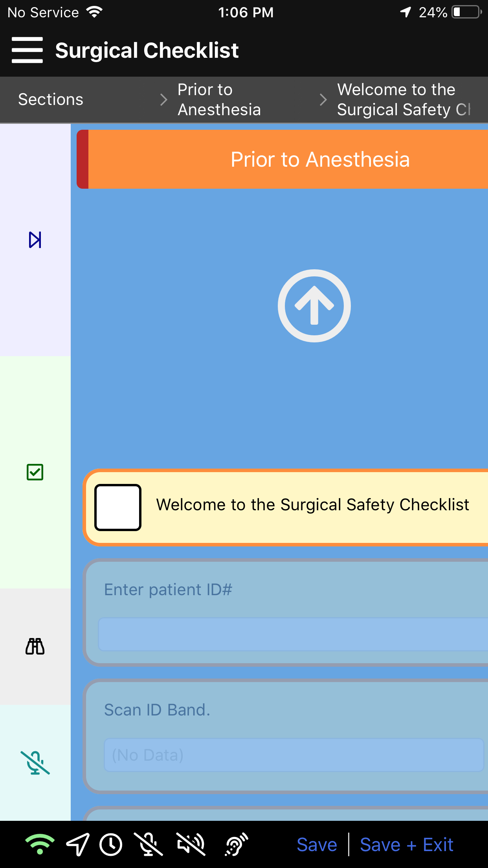Tap the muted speaker icon
488x868 pixels.
coord(191,844)
